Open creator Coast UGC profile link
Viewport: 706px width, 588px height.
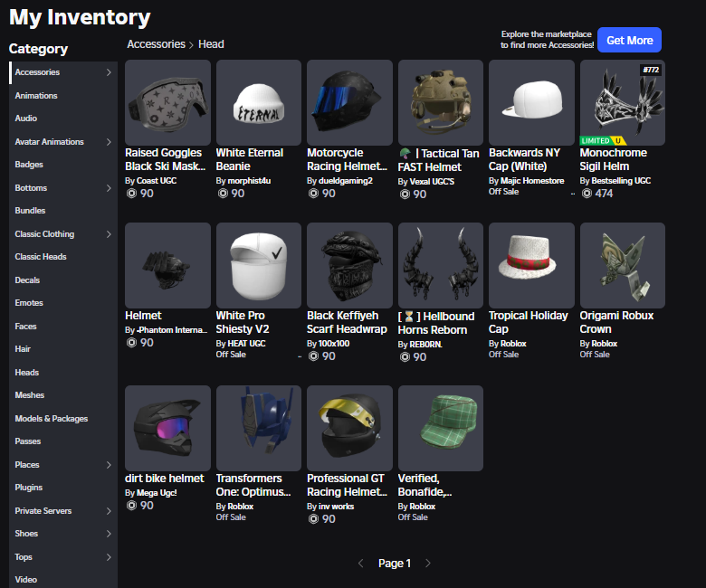[157, 181]
